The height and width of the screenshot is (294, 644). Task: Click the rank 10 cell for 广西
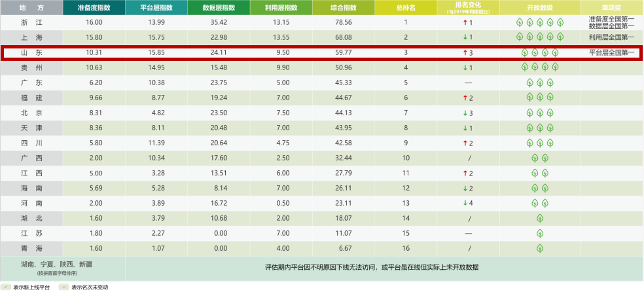coord(406,158)
